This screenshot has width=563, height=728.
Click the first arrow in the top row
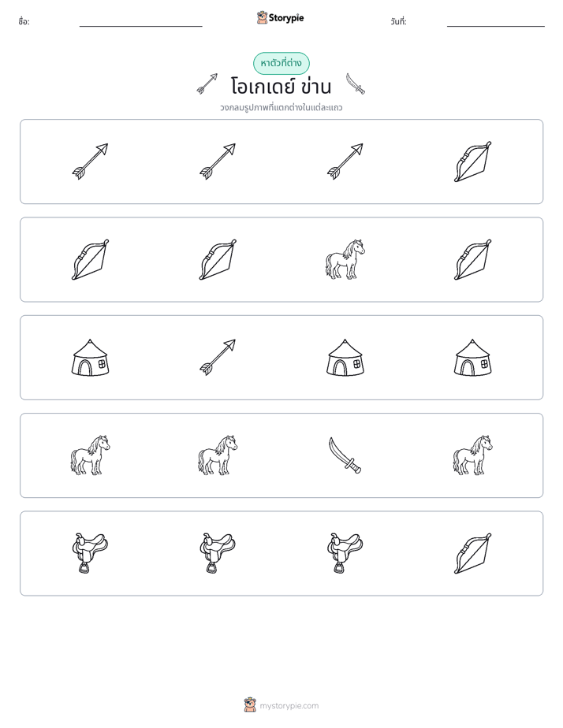(x=90, y=162)
